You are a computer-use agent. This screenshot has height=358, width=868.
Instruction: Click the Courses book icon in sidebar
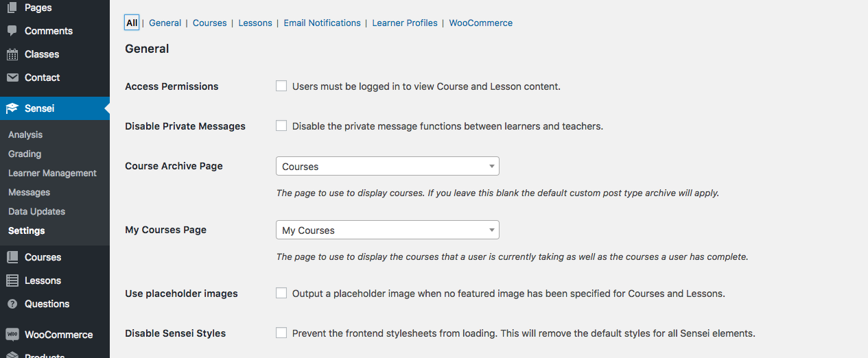12,257
